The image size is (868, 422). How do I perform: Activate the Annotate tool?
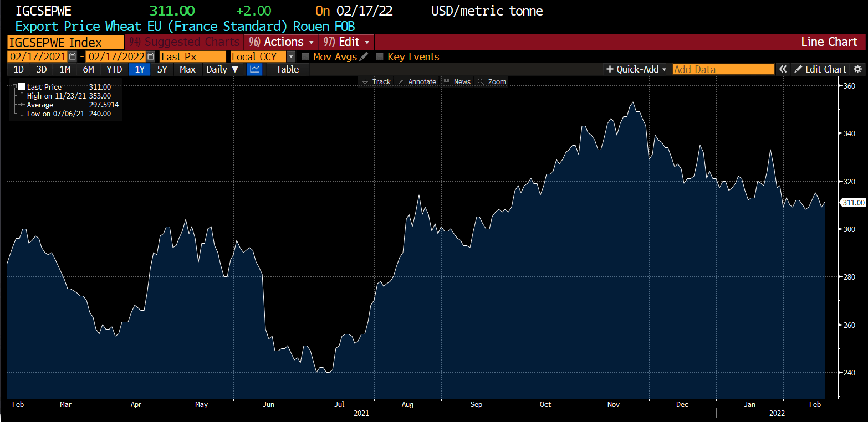click(x=417, y=81)
